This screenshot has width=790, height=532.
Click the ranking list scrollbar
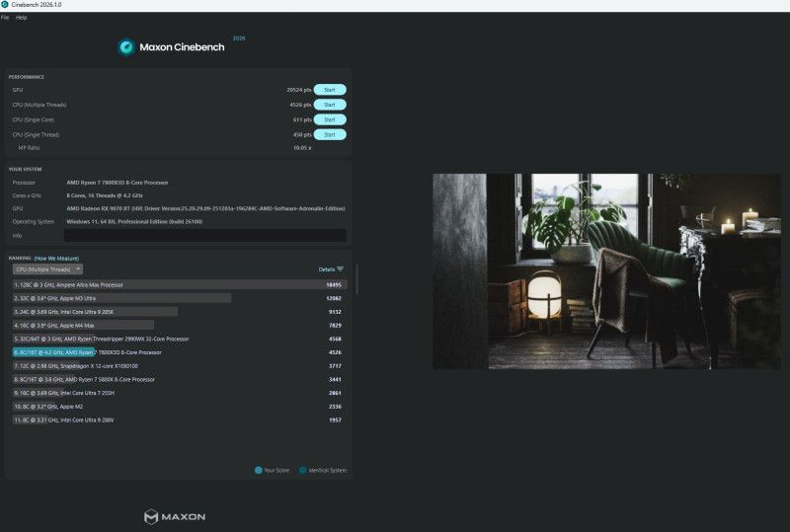357,279
